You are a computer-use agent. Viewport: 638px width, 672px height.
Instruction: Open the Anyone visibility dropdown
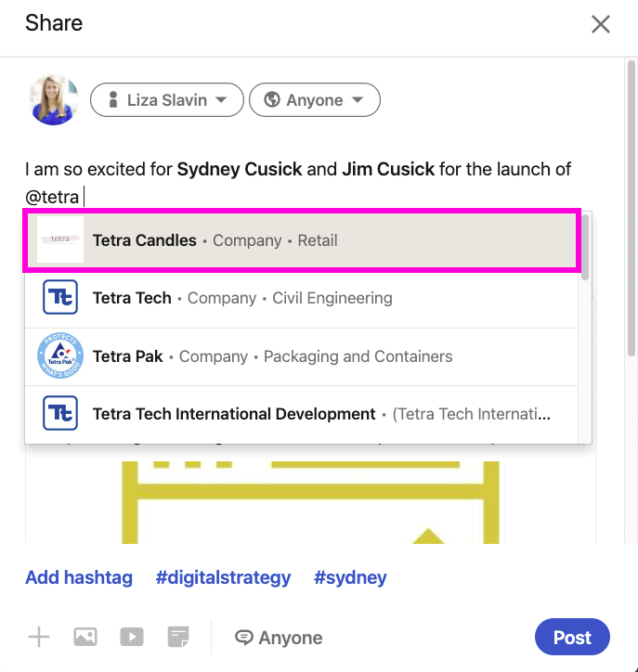pyautogui.click(x=314, y=100)
